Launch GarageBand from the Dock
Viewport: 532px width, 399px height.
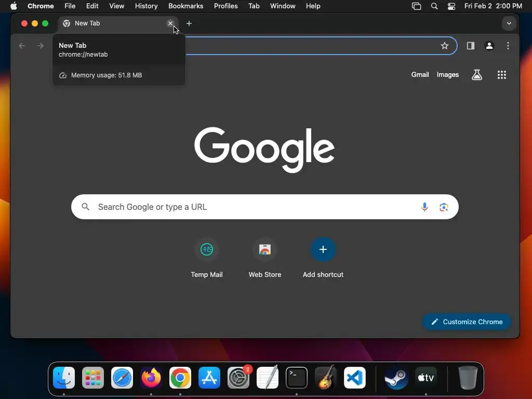(326, 378)
